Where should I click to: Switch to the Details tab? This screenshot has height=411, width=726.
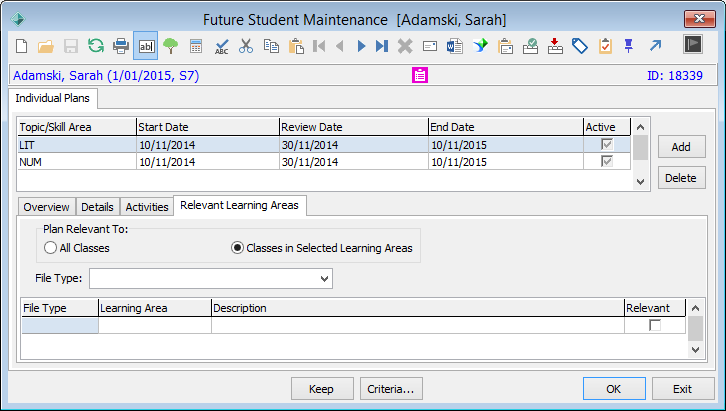[97, 207]
